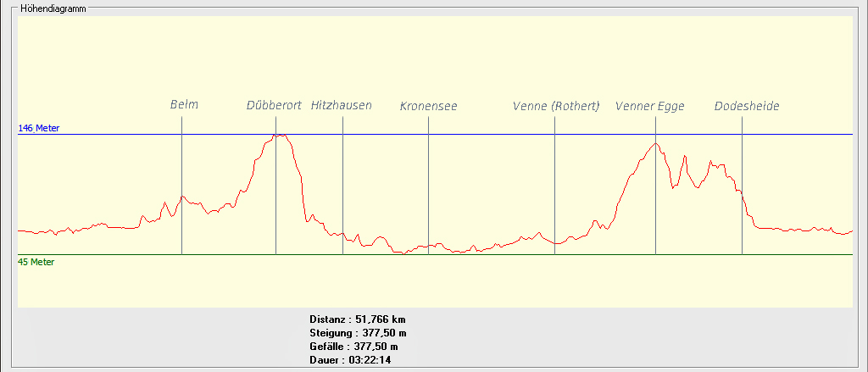Screen dimensions: 868x372
Task: Click the red profile peak at Venner Egge
Action: [655, 143]
